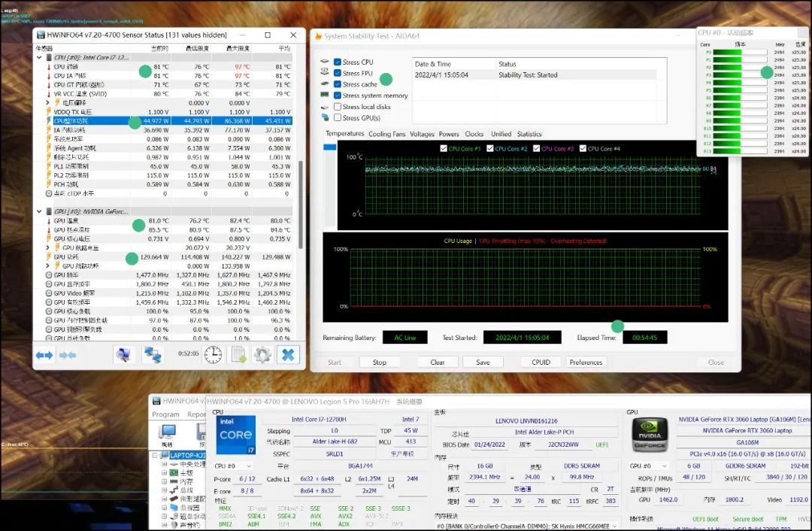Screen dimensions: 812x531
Task: Click the clock icon beside GPU 频率 row
Action: click(49, 275)
